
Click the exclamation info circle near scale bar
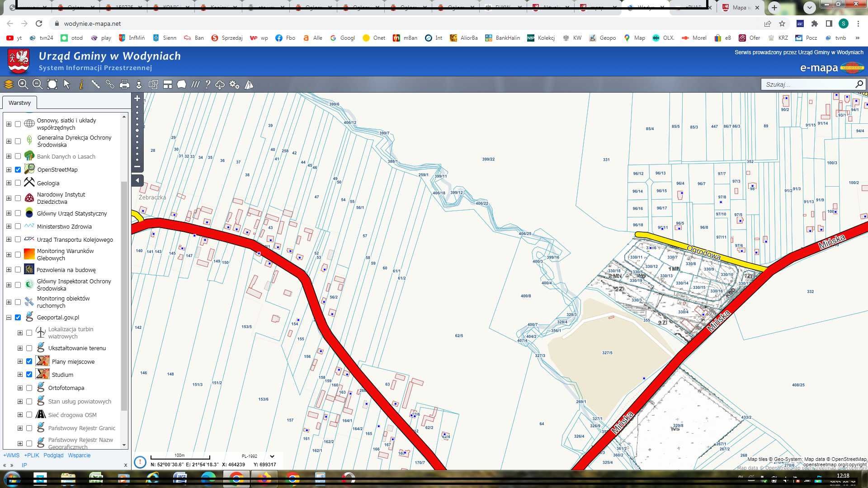(x=140, y=462)
